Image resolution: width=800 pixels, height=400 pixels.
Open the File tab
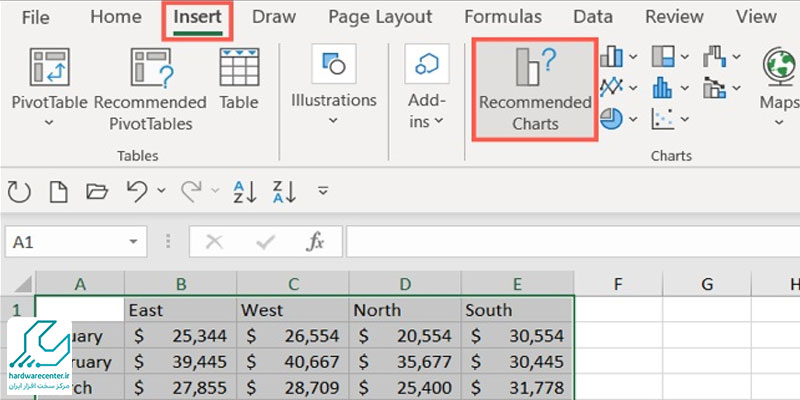coord(35,17)
